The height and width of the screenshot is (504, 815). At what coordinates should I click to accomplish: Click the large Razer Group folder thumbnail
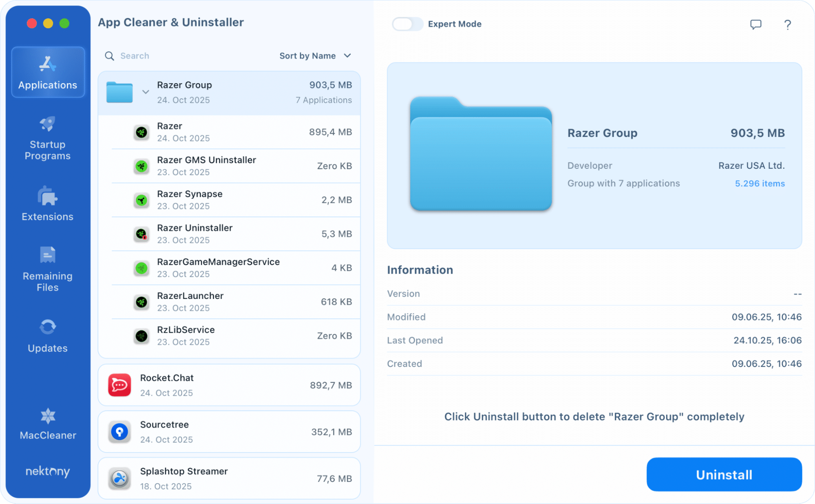(x=480, y=154)
